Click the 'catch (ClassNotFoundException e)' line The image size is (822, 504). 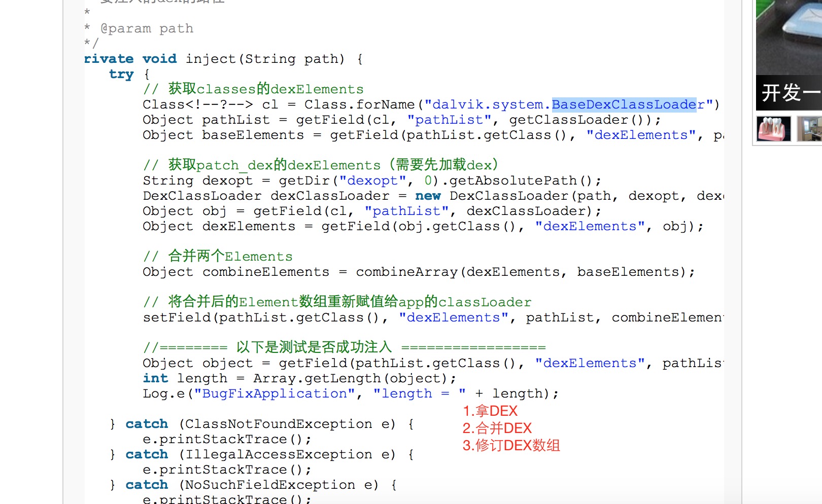[x=263, y=424]
